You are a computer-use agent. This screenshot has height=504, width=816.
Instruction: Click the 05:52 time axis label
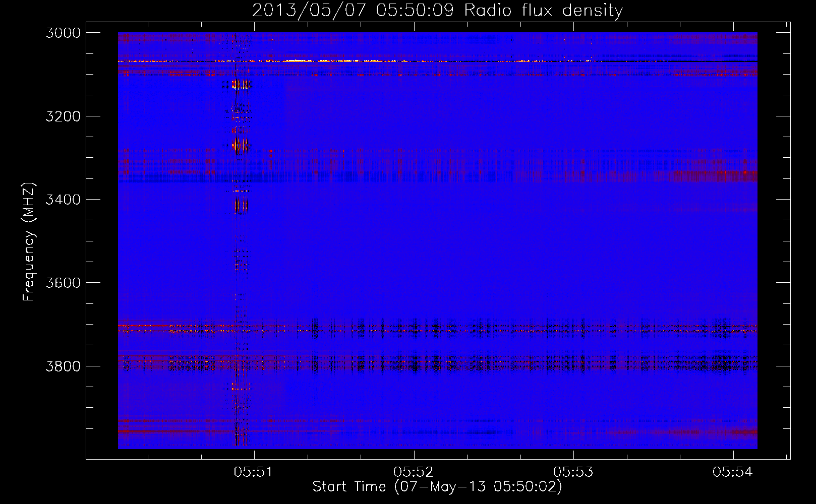click(413, 472)
